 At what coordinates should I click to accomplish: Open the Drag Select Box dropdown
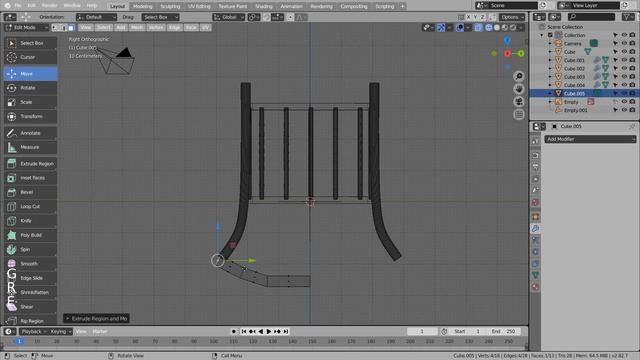[x=160, y=17]
